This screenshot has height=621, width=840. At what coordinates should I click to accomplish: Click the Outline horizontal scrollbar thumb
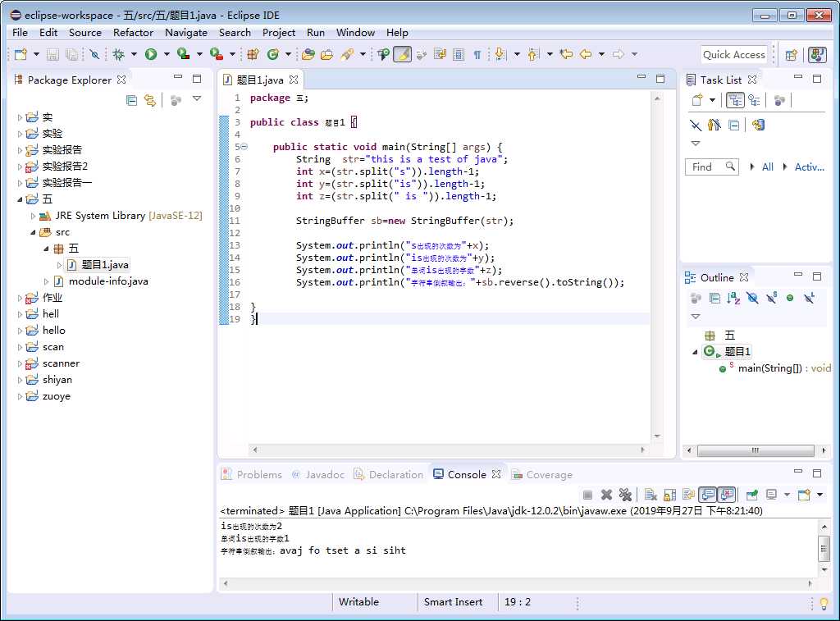[756, 450]
